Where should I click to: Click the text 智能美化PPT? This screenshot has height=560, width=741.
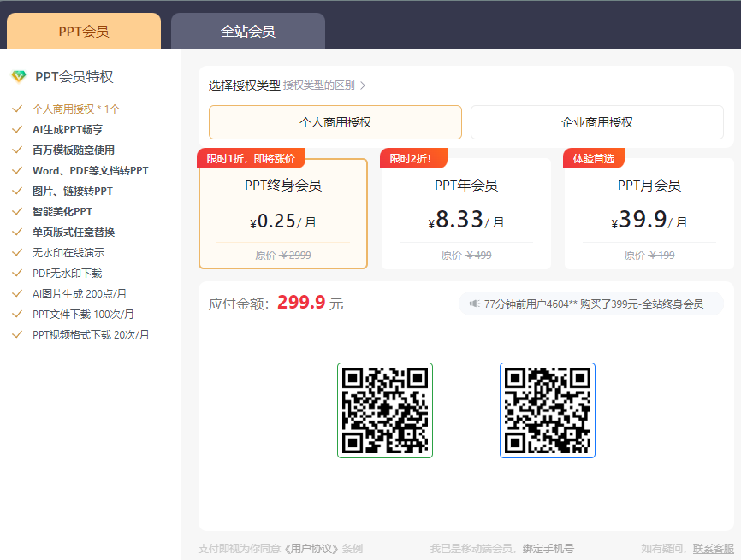click(62, 211)
